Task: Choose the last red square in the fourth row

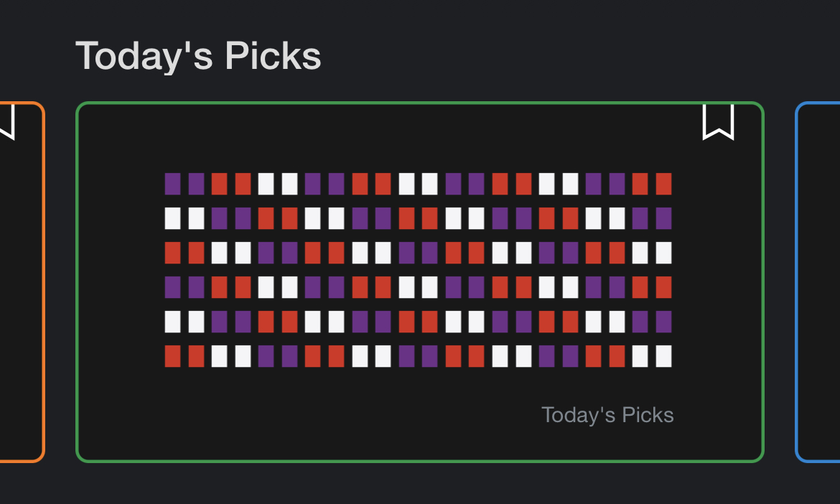Action: point(663,288)
